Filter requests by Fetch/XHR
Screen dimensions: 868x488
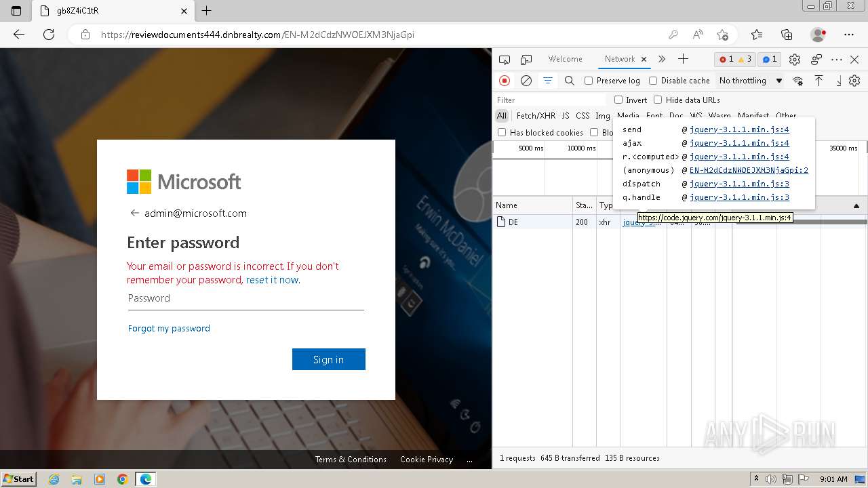[536, 116]
